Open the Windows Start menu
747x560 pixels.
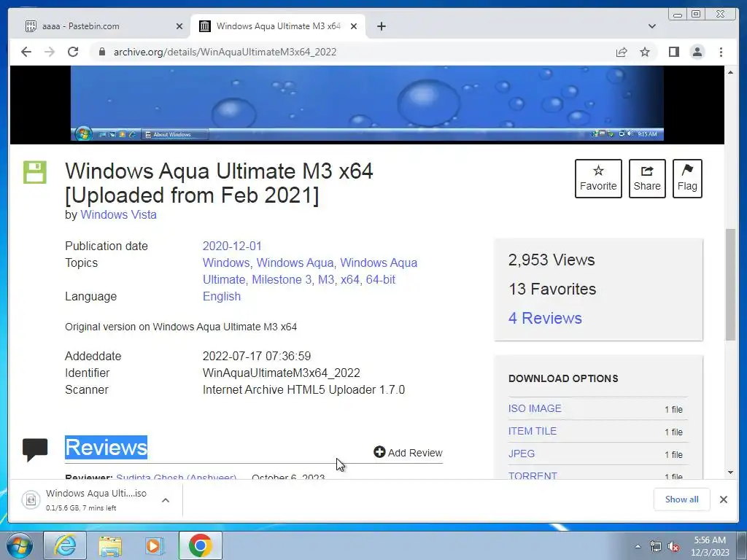tap(20, 545)
